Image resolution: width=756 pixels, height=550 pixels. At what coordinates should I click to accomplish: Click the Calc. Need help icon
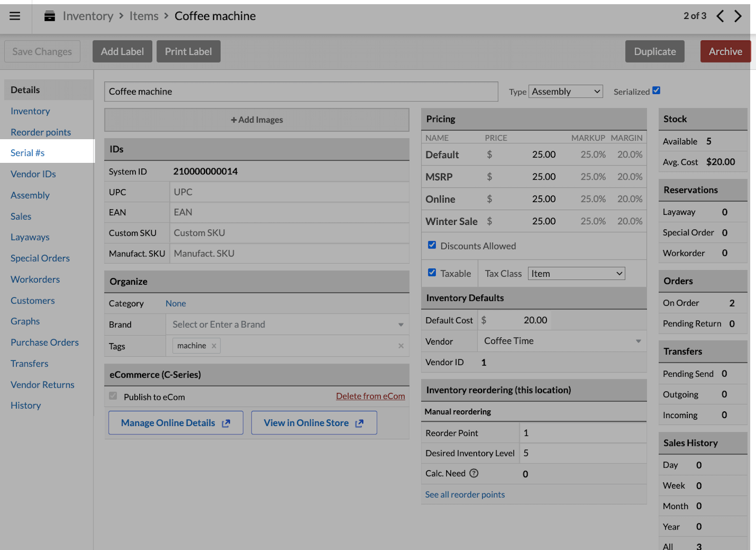pyautogui.click(x=474, y=473)
